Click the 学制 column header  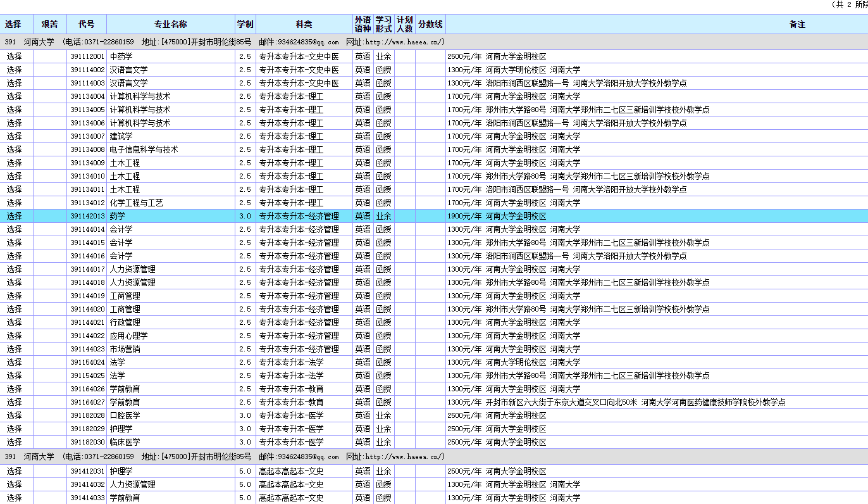tap(245, 24)
